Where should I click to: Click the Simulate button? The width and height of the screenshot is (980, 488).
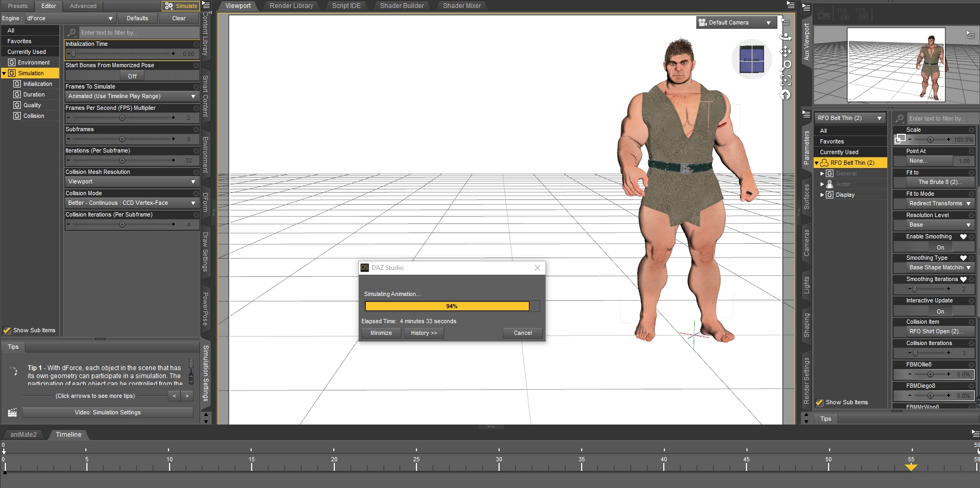click(181, 6)
